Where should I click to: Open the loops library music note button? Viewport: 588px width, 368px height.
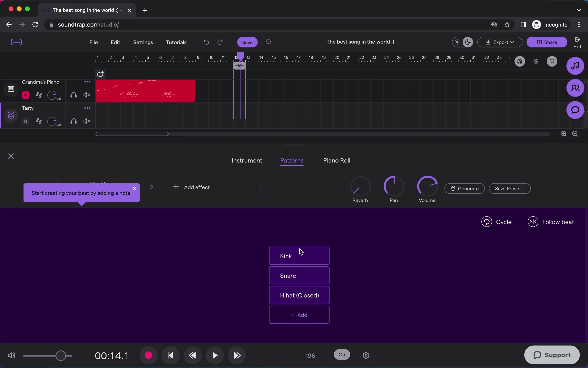575,66
